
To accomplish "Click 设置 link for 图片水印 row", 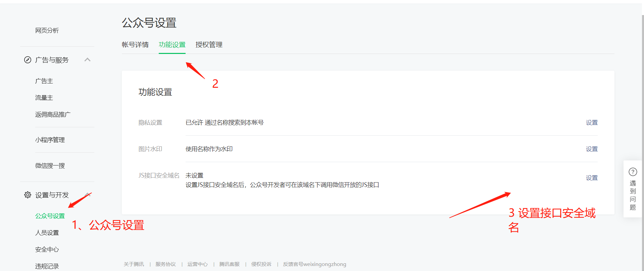I will (592, 149).
